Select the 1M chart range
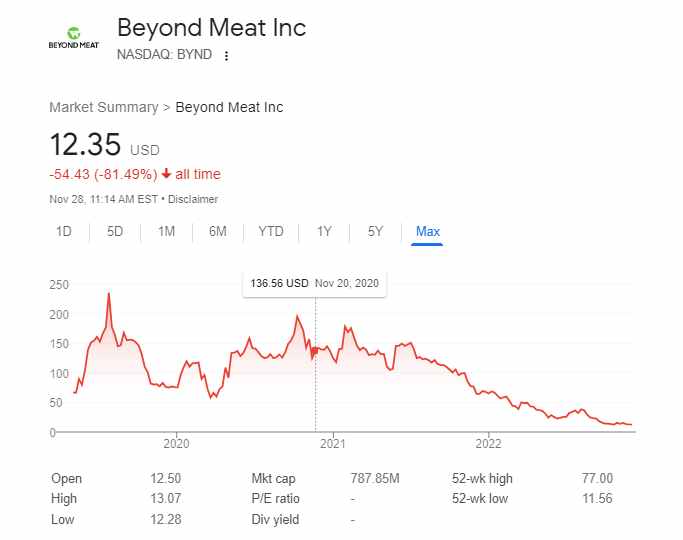Image resolution: width=683 pixels, height=540 pixels. pyautogui.click(x=166, y=232)
